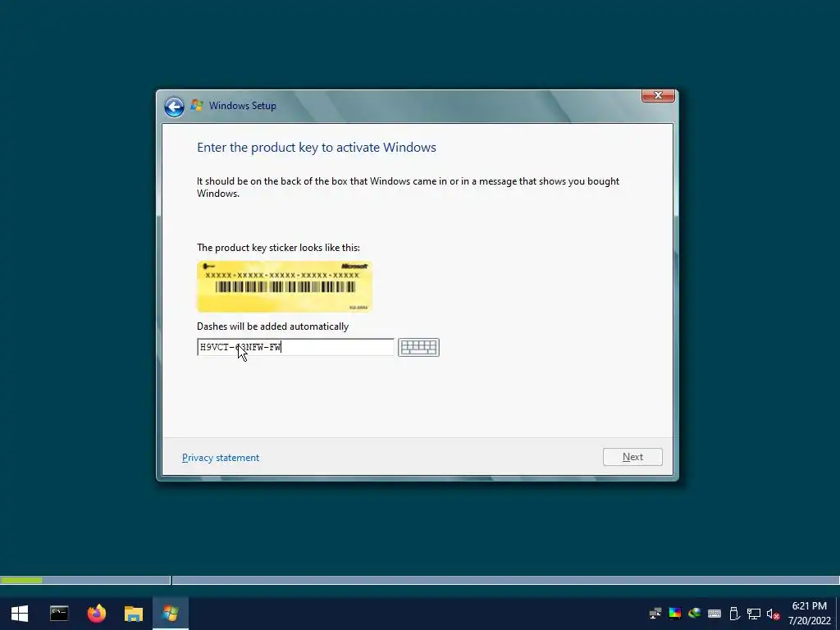
Task: Open the Windows Start menu
Action: pos(20,614)
